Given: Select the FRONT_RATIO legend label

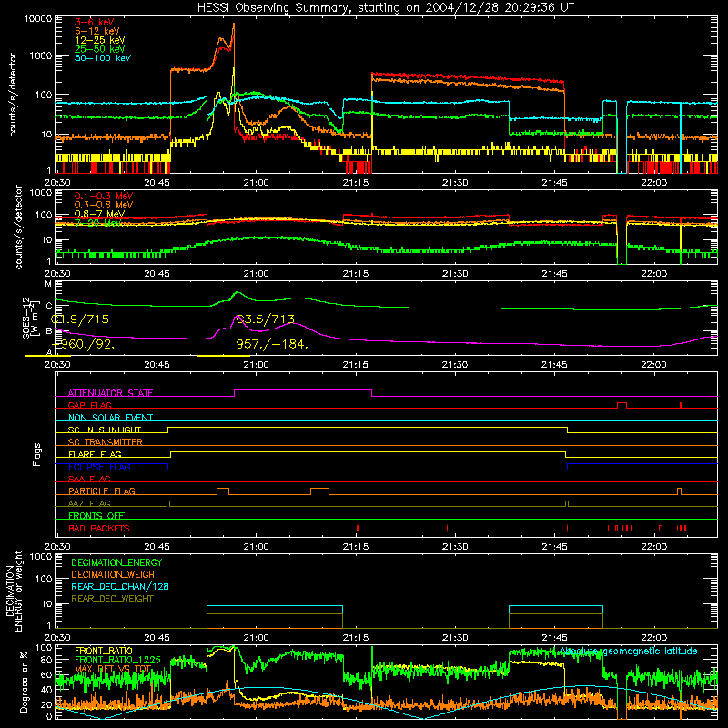Looking at the screenshot, I should pos(104,651).
